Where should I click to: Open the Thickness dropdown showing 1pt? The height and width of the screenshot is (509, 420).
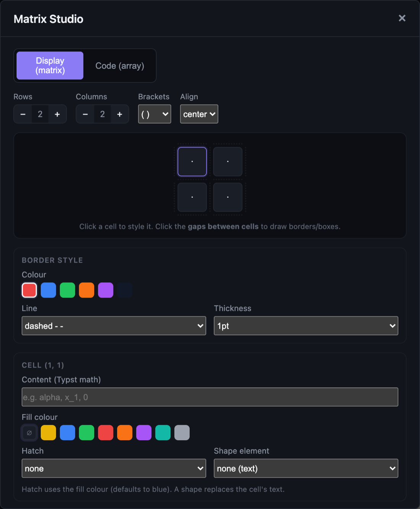coord(306,326)
